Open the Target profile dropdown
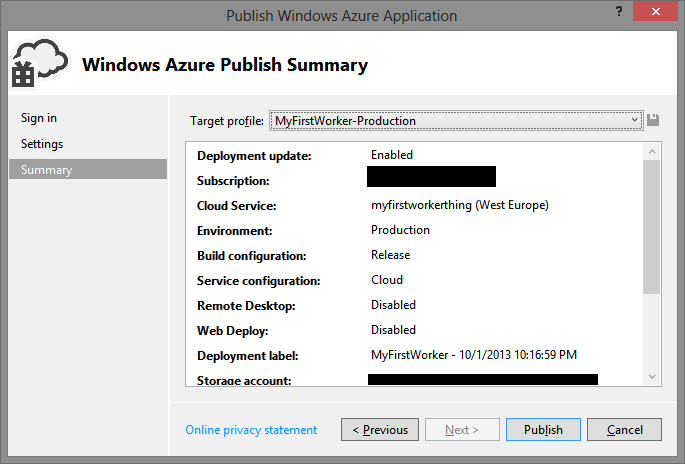Viewport: 685px width, 464px height. (456, 121)
